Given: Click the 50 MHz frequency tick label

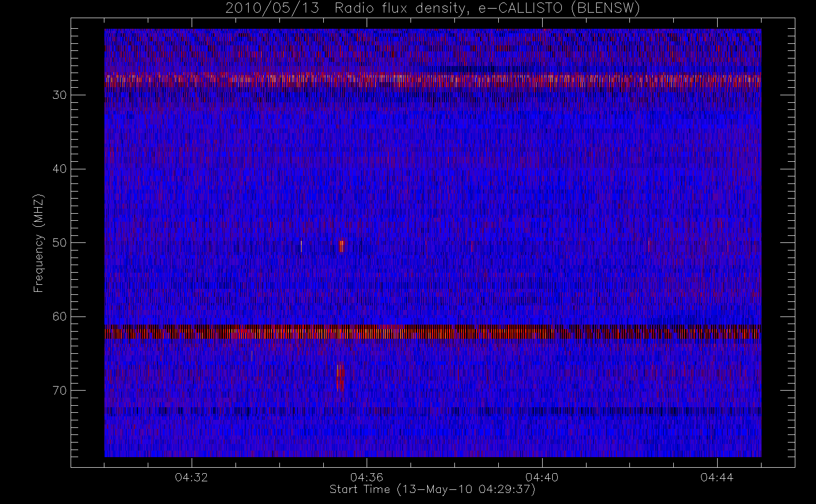Looking at the screenshot, I should coord(60,243).
